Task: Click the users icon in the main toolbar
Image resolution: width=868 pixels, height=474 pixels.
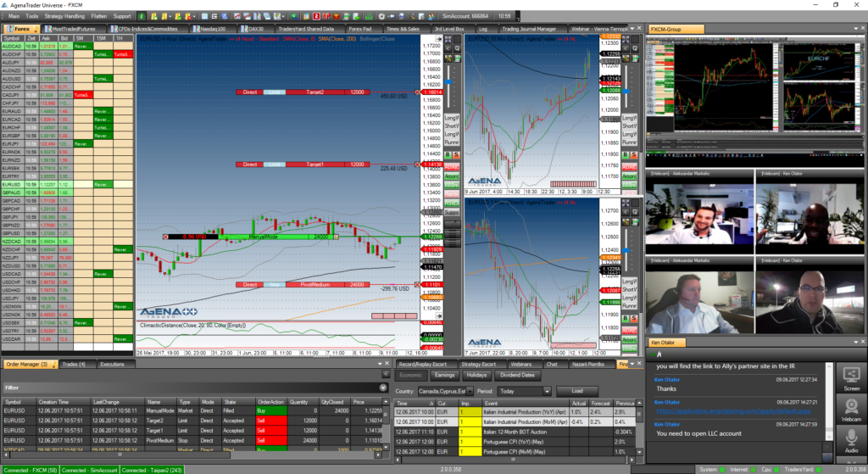Action: pos(431,16)
